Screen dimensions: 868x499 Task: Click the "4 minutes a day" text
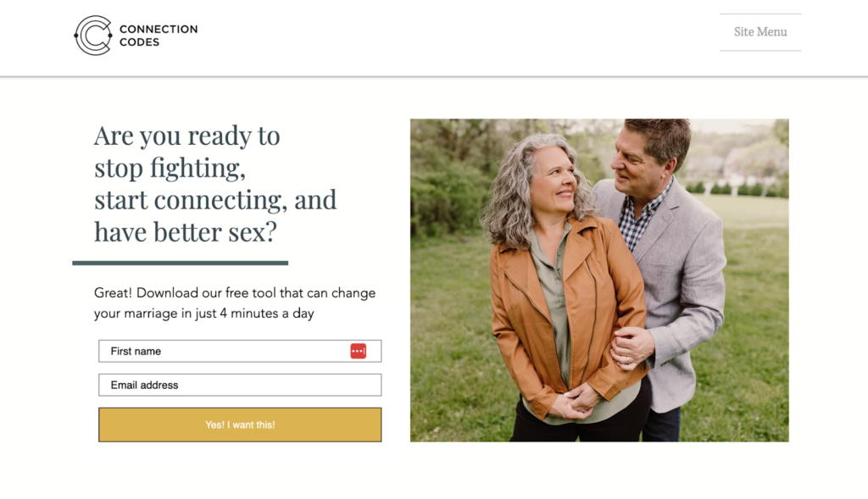[x=267, y=313]
